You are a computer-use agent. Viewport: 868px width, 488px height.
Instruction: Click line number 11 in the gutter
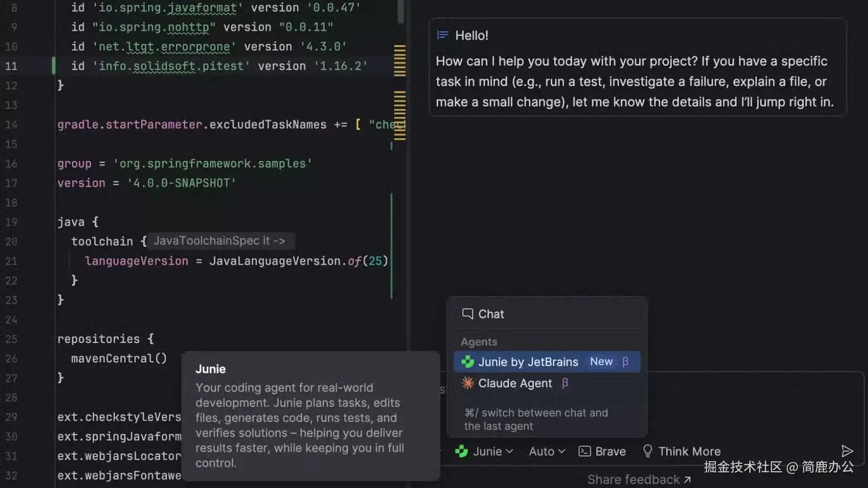12,66
